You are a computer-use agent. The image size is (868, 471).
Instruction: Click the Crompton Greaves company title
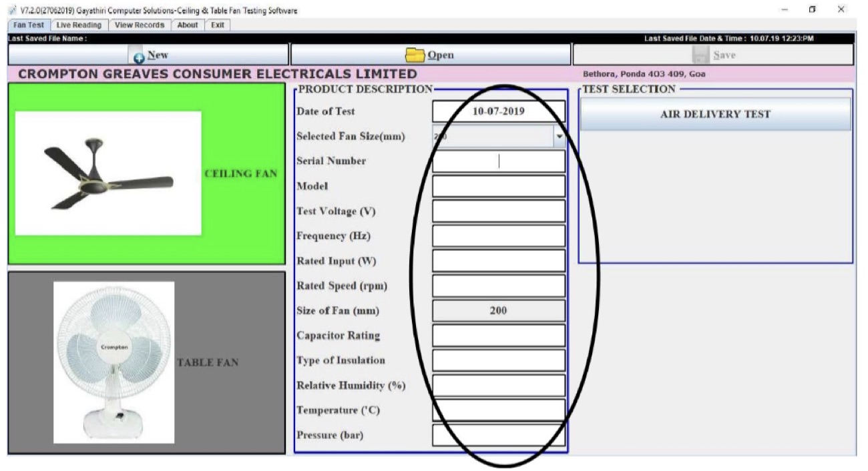click(x=218, y=74)
